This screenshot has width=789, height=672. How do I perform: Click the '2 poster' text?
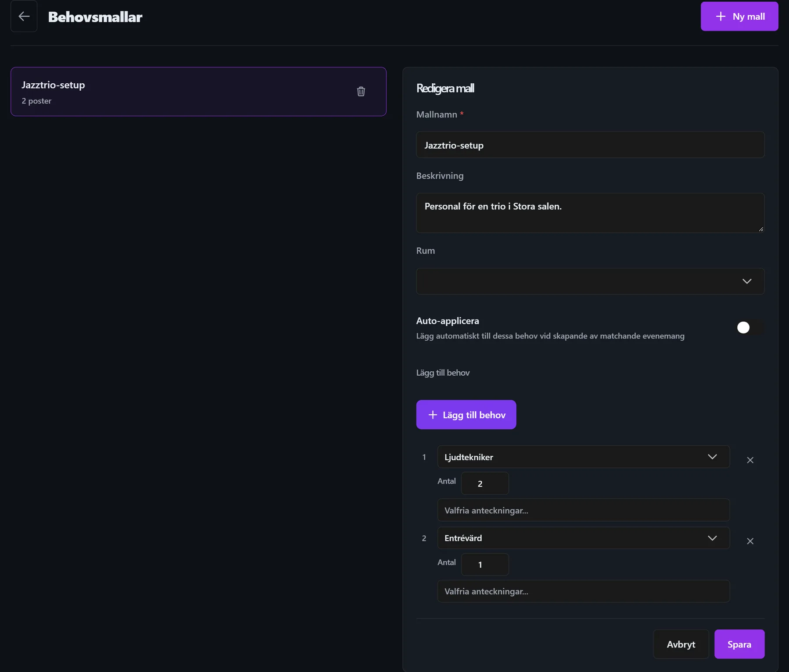click(x=36, y=101)
